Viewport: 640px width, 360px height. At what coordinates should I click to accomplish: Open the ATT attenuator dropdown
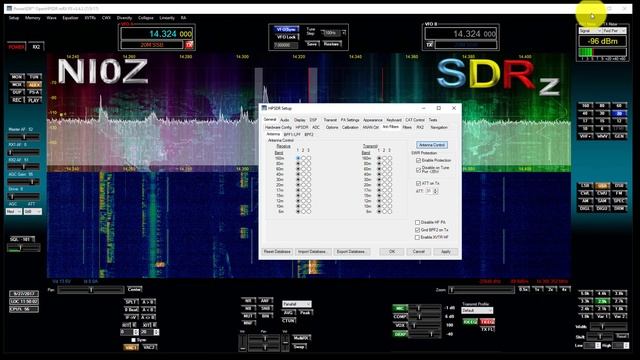click(32, 211)
